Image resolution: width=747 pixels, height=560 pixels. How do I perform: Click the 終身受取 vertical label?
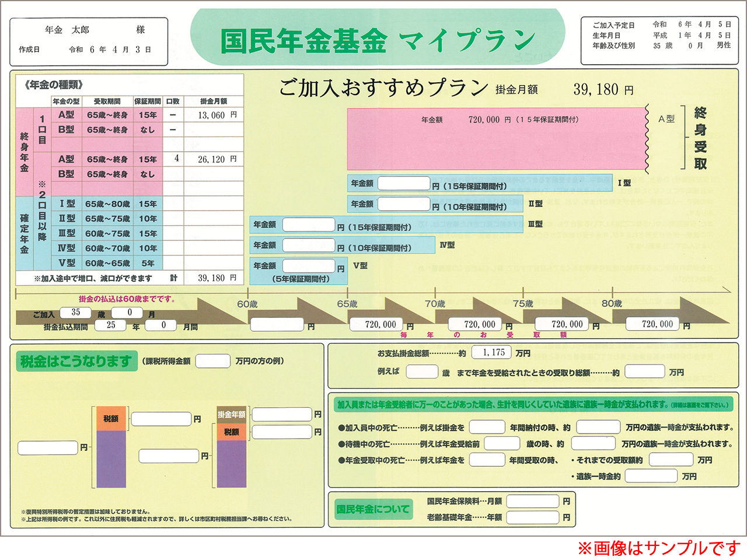tap(700, 138)
